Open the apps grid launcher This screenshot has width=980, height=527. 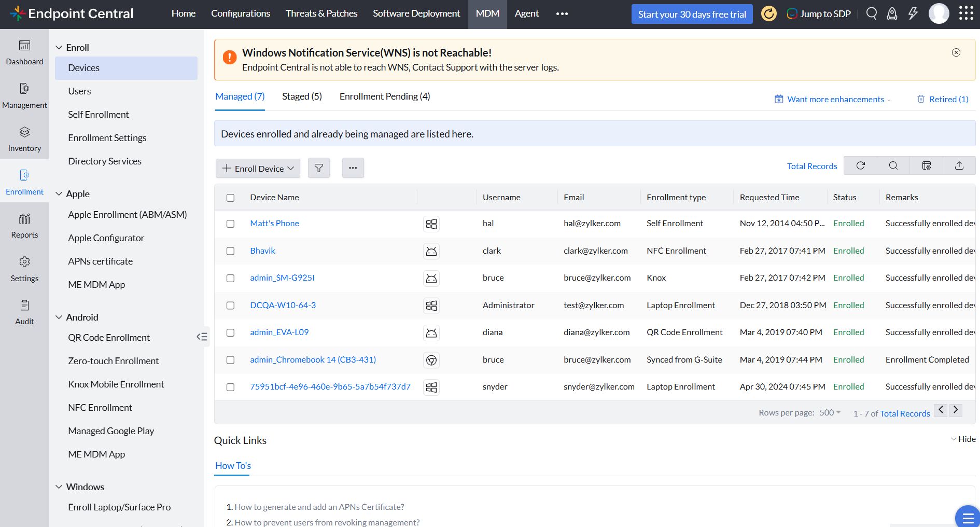[x=966, y=13]
